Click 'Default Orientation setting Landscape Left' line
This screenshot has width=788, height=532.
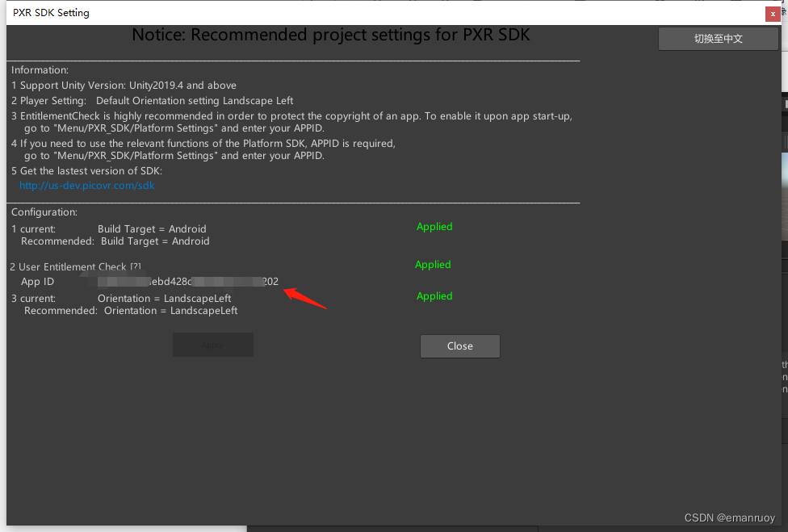click(195, 100)
